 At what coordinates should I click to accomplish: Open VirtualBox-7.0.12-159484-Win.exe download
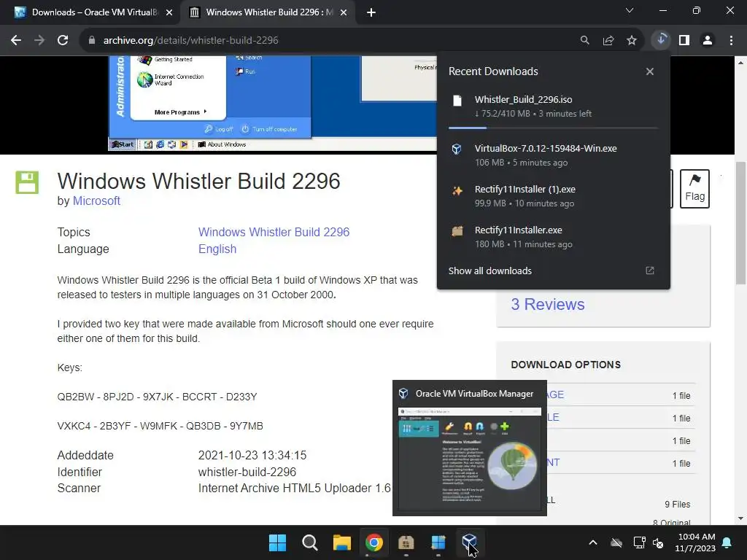point(554,155)
